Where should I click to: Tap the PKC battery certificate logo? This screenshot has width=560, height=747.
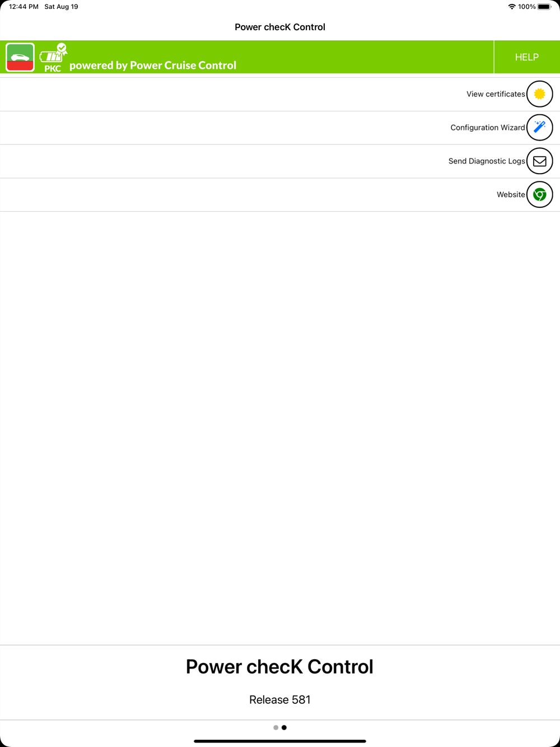pos(53,58)
